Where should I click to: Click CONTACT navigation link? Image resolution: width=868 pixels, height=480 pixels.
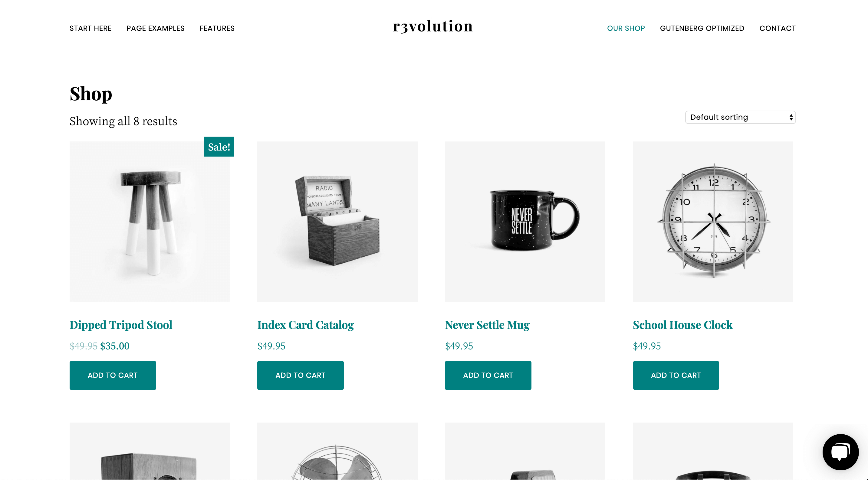[778, 28]
